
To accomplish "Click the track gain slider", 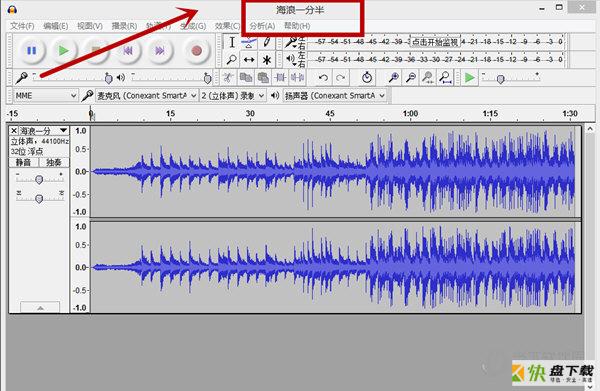I will pos(39,179).
